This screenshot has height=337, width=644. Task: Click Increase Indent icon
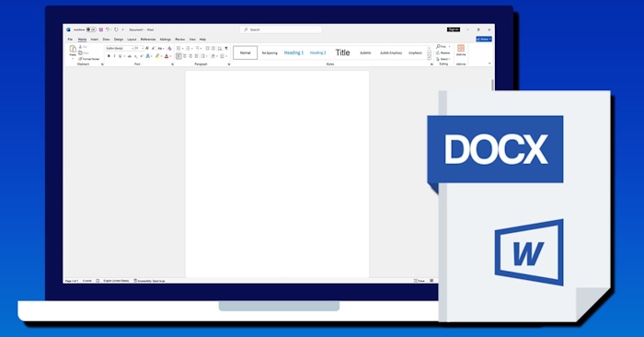pyautogui.click(x=213, y=49)
